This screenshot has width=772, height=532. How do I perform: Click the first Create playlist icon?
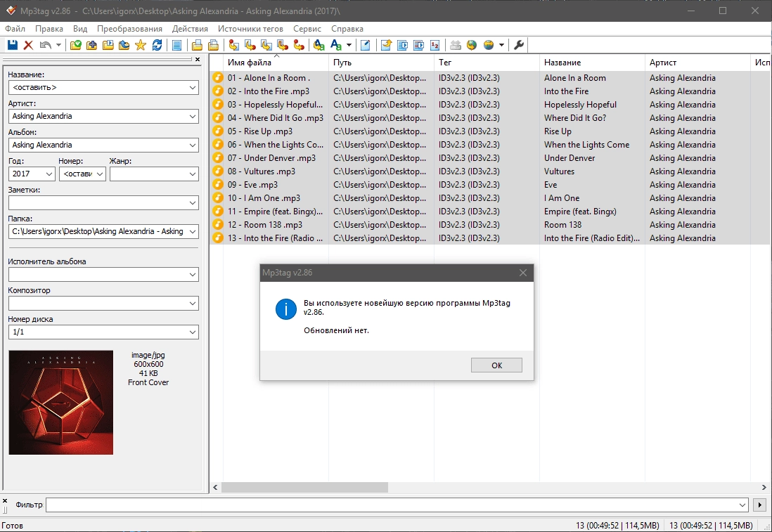197,45
